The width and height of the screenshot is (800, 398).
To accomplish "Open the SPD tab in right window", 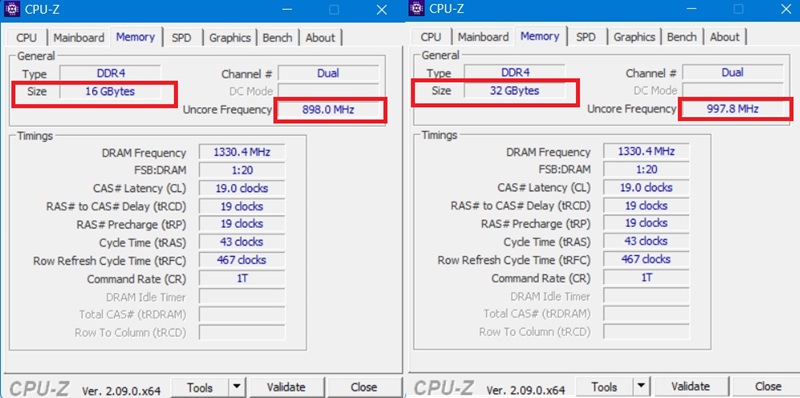I will [x=586, y=37].
